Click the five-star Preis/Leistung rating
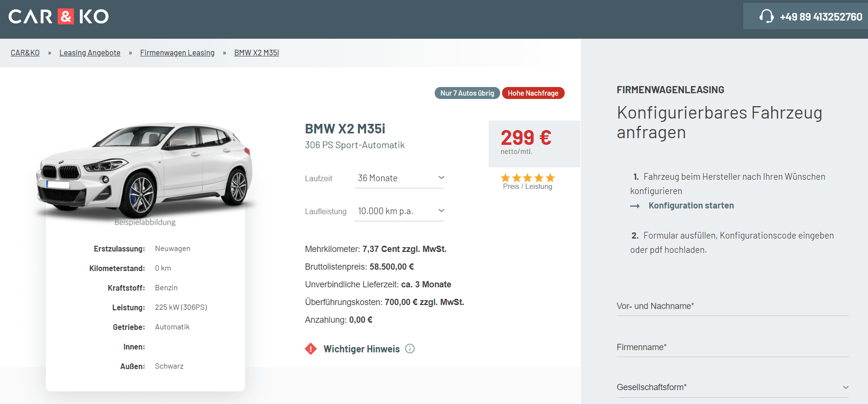The image size is (868, 404). point(527,178)
